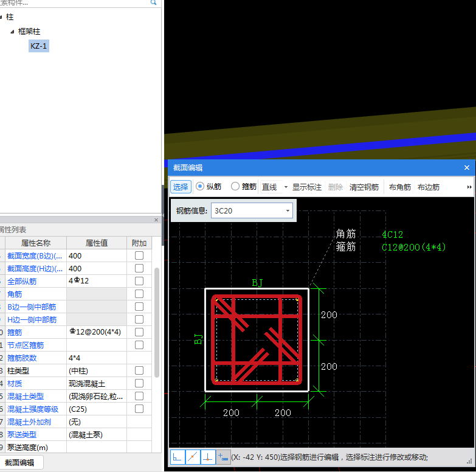This screenshot has height=472, width=476.
Task: Click 显示标注 in toolbar
Action: point(306,187)
